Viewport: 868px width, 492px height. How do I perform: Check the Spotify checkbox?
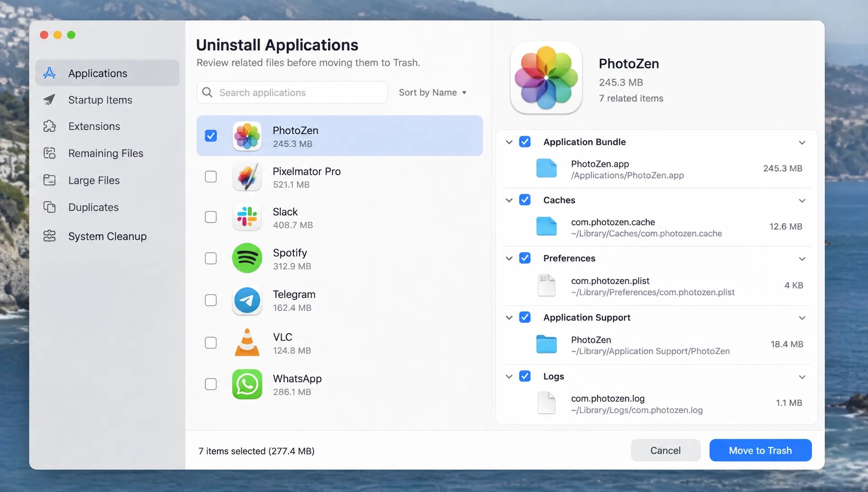point(211,258)
